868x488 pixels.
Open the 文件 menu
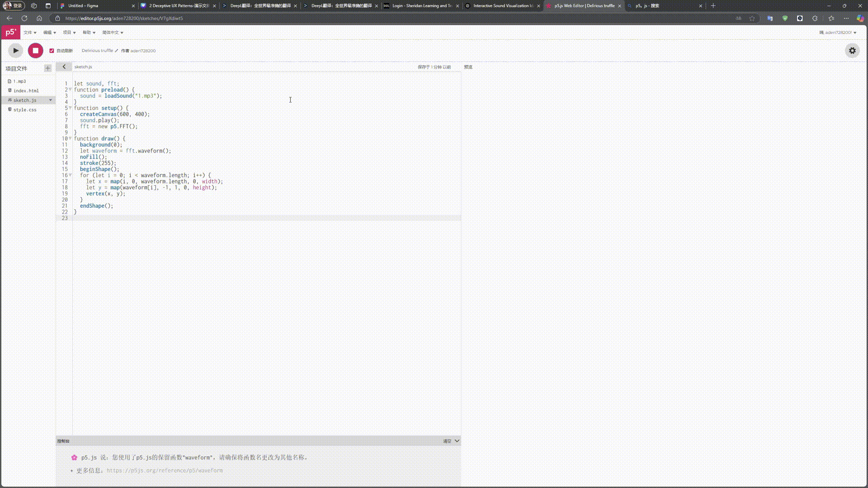click(30, 33)
